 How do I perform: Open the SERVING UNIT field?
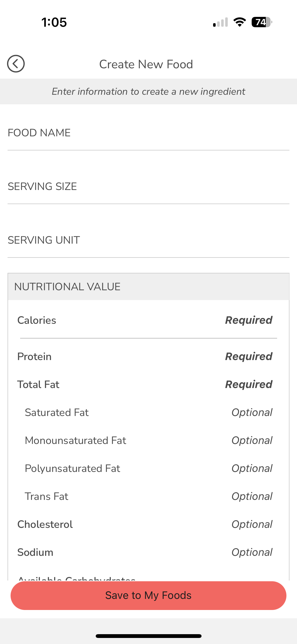pos(148,240)
